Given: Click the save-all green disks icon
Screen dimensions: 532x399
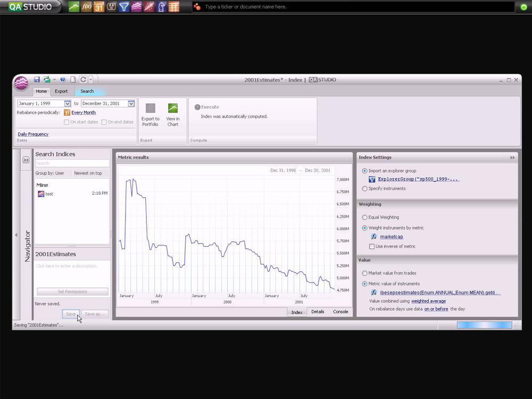Looking at the screenshot, I should coord(47,79).
